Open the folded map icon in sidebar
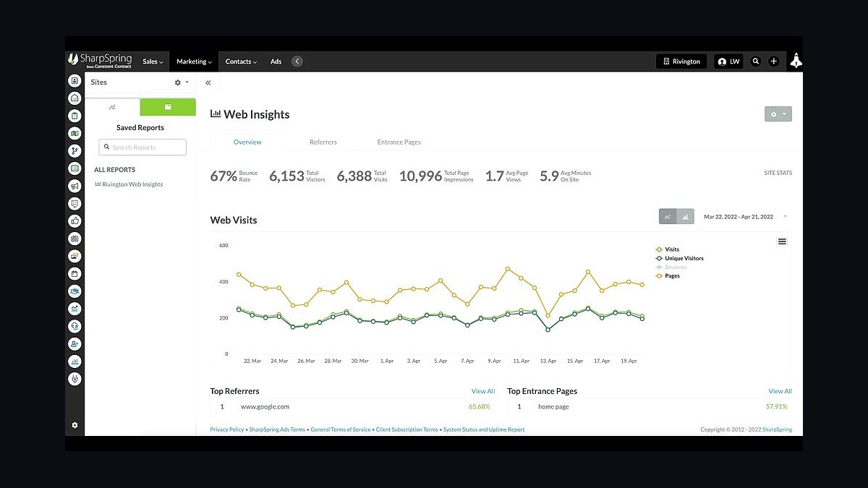This screenshot has height=488, width=868. 75,133
